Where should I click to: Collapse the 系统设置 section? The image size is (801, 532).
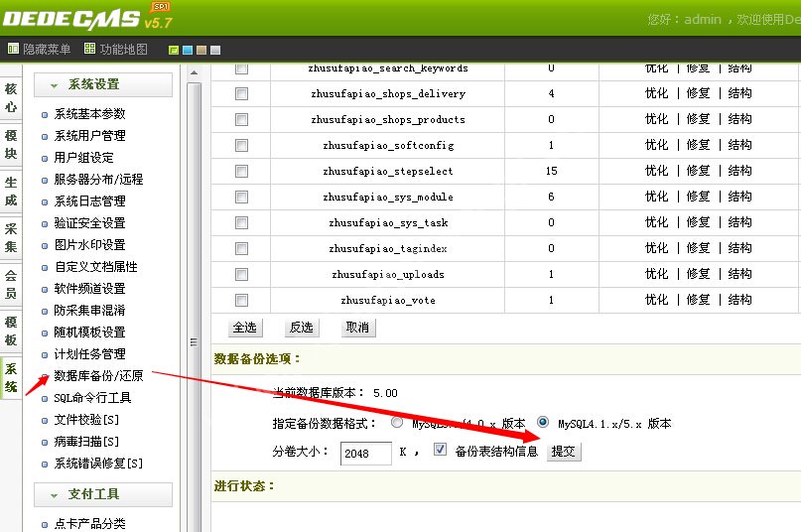click(x=102, y=85)
